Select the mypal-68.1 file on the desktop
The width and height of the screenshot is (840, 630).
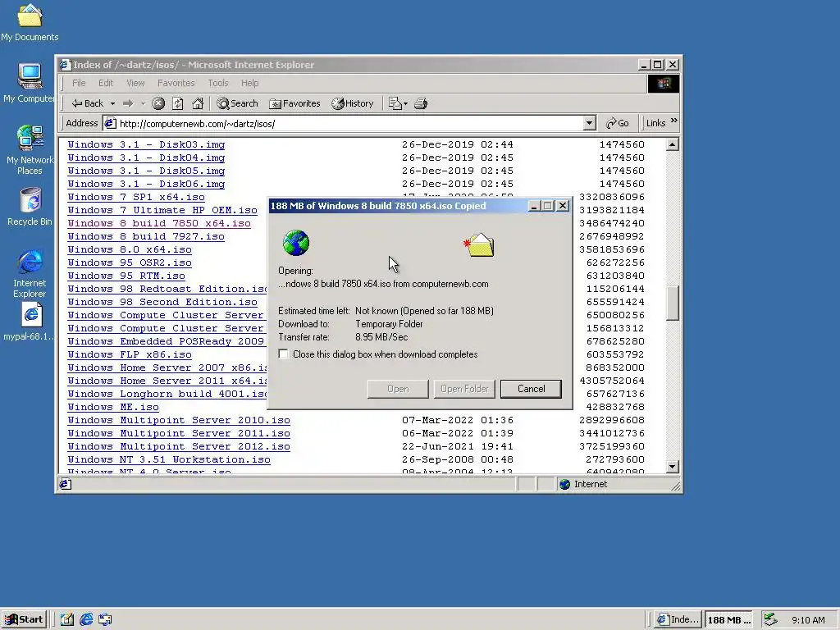[30, 322]
